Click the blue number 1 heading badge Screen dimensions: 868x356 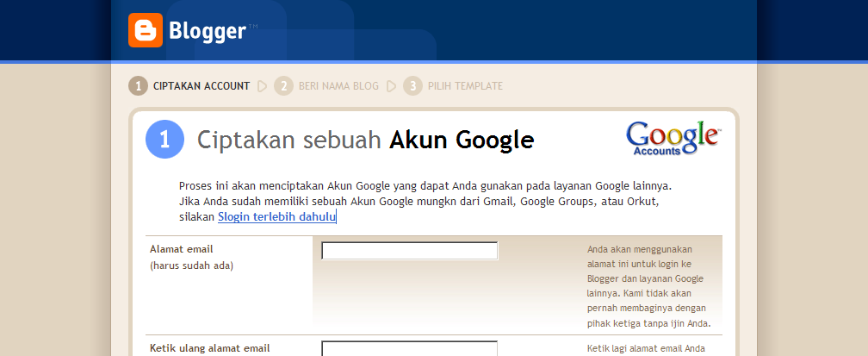[x=165, y=139]
